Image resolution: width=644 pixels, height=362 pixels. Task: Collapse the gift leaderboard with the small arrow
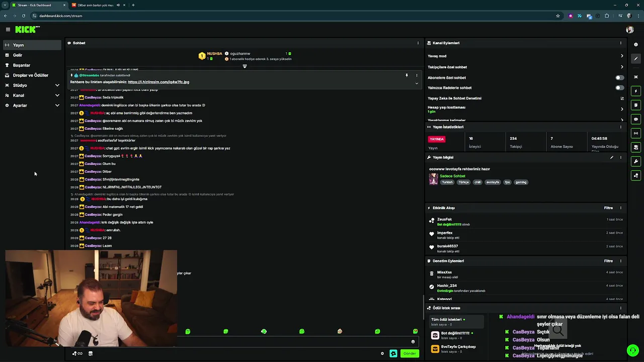click(245, 66)
